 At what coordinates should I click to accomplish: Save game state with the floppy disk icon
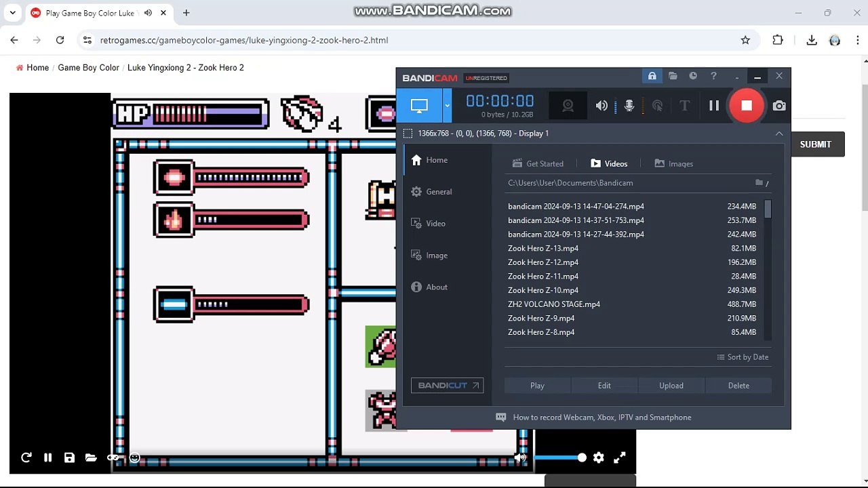pyautogui.click(x=69, y=457)
